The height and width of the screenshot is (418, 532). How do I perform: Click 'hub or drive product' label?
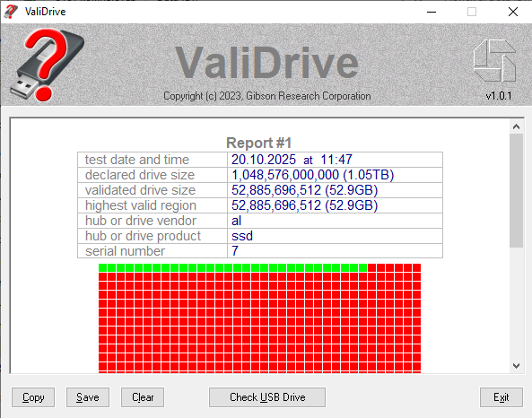143,236
